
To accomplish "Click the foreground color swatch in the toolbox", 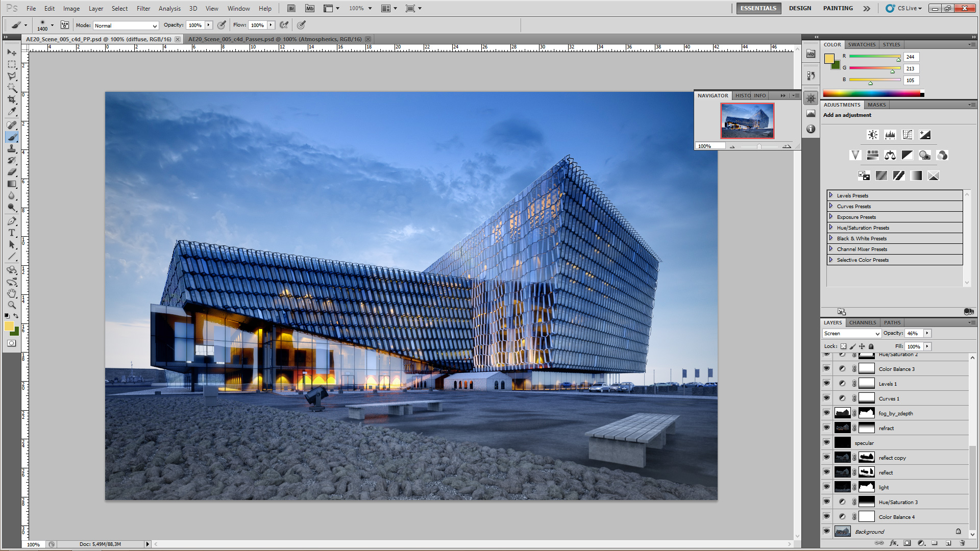I will coord(9,326).
